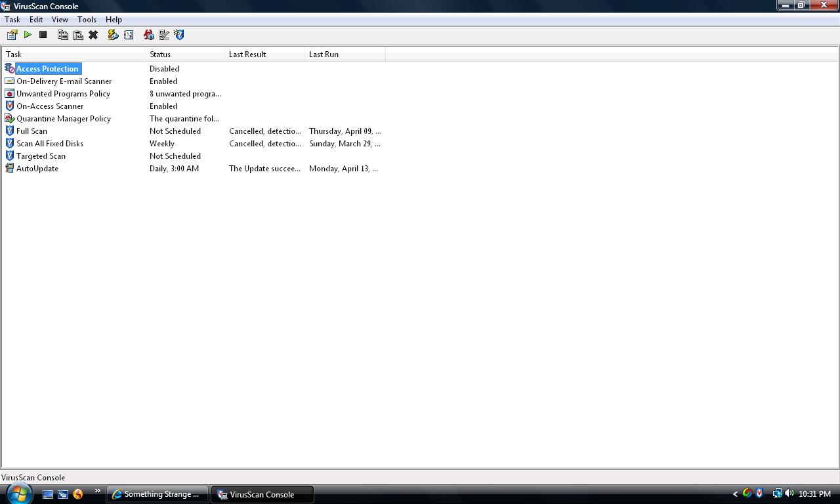Screen dimensions: 840x504
Task: Open the Tools menu
Action: point(87,20)
